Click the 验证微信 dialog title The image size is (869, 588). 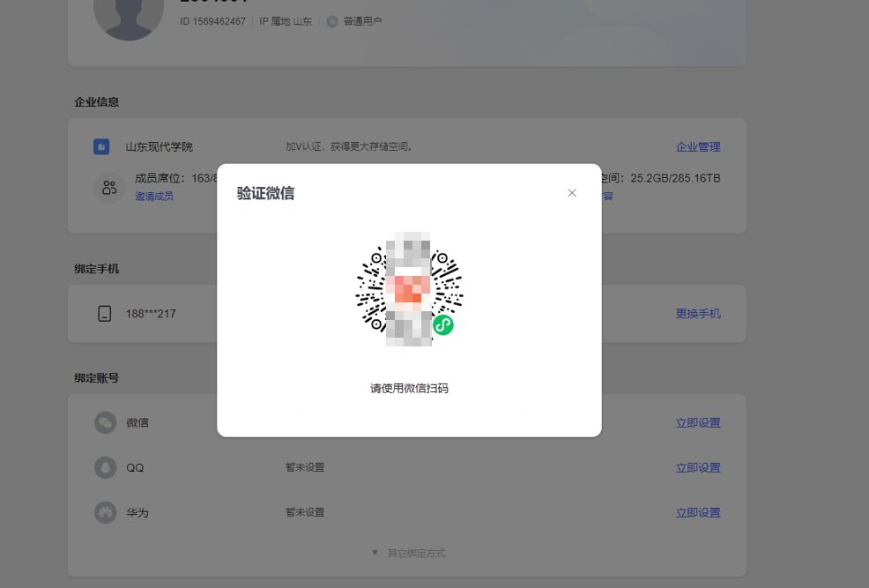[x=265, y=193]
